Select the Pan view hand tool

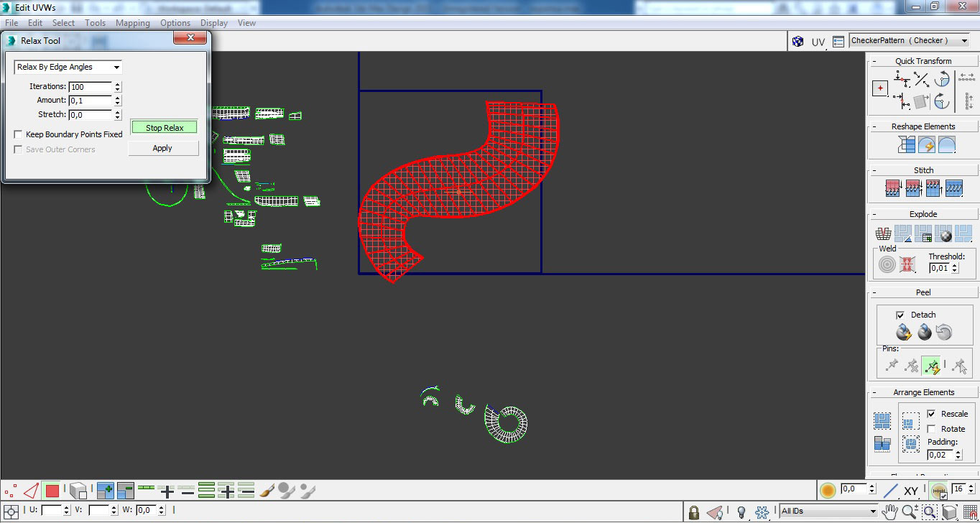pyautogui.click(x=890, y=512)
